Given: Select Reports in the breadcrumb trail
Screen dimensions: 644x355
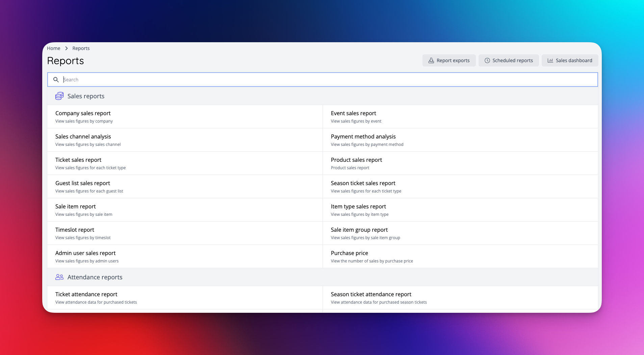Looking at the screenshot, I should (x=81, y=48).
